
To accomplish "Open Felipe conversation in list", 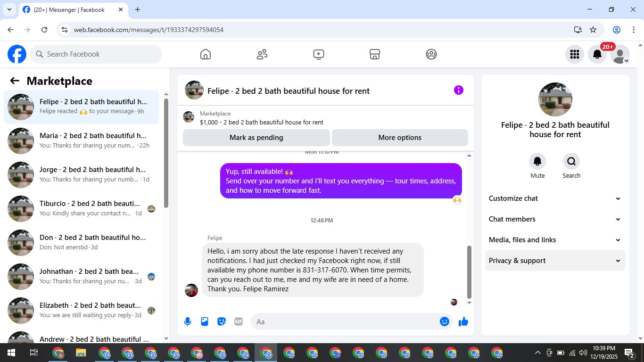I will point(82,107).
